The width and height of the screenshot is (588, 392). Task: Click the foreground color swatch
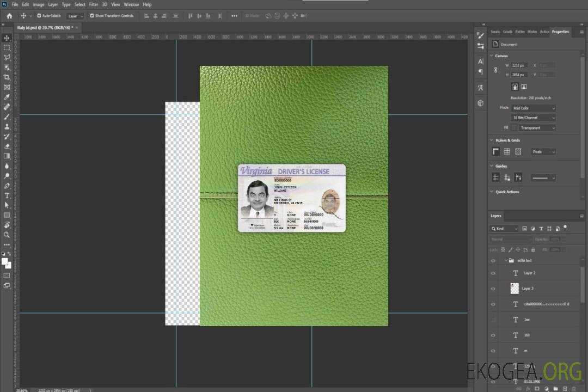point(5,261)
